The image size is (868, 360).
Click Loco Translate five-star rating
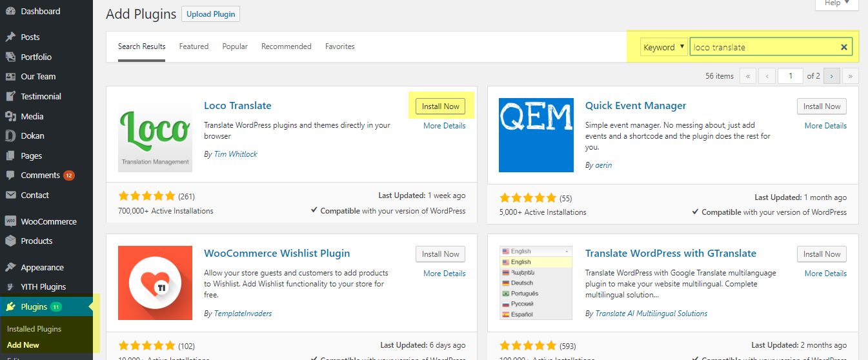pos(146,196)
